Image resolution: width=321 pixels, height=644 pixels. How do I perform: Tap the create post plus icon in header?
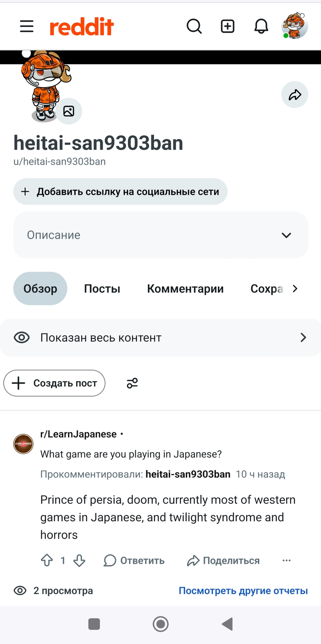click(227, 27)
